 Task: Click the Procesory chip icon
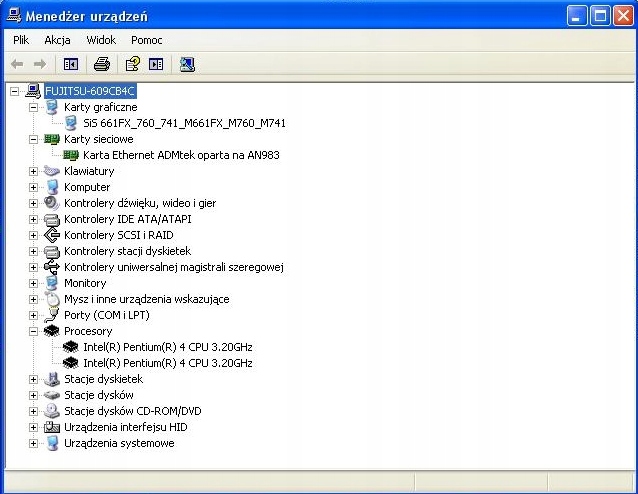click(x=52, y=331)
